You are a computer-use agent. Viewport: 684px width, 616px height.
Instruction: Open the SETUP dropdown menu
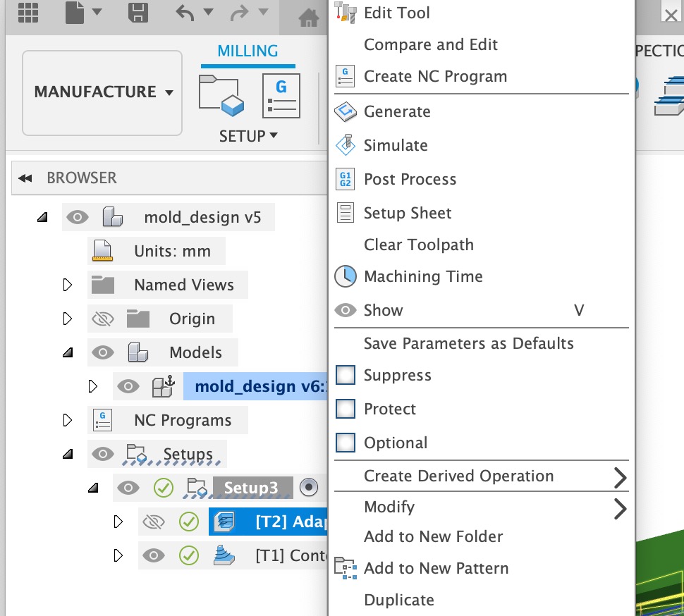click(248, 136)
